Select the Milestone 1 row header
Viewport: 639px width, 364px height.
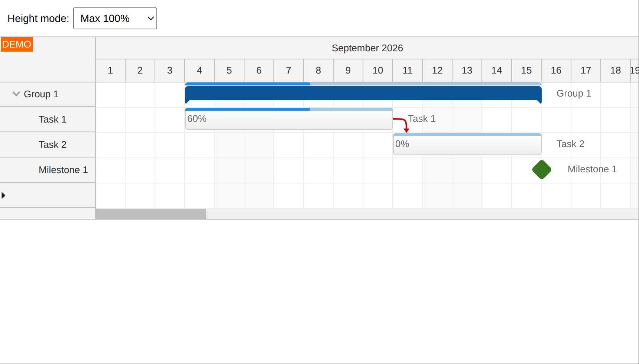pyautogui.click(x=48, y=170)
